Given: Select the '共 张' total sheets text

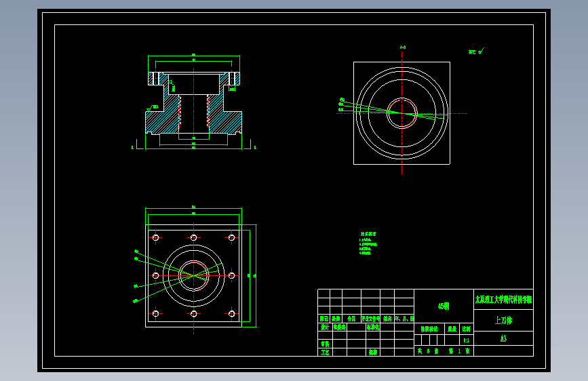Looking at the screenshot, I should [428, 351].
